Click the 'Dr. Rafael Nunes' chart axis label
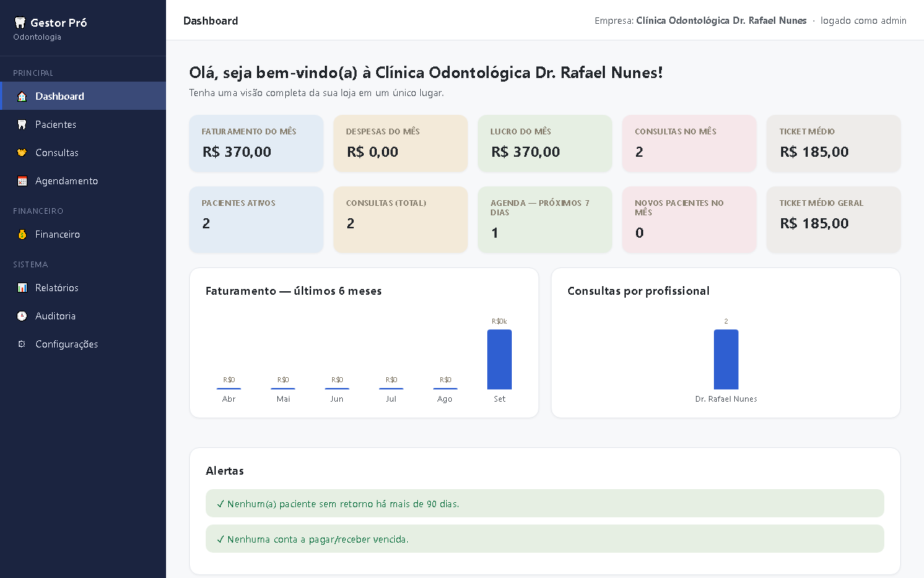The image size is (924, 578). [x=726, y=399]
